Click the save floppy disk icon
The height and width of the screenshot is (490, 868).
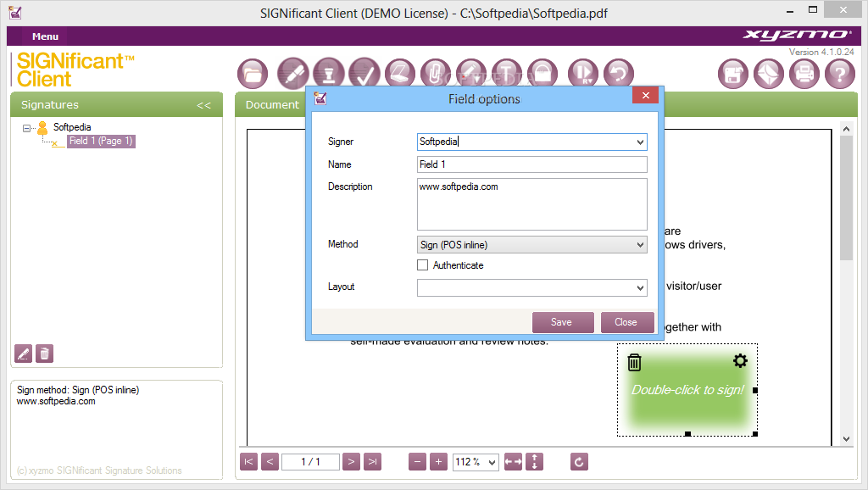[733, 74]
